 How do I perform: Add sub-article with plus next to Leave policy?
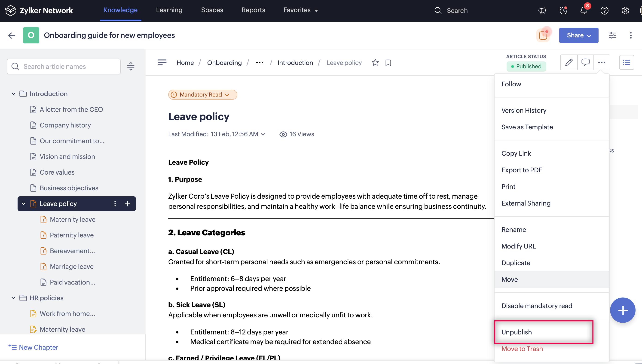(128, 204)
